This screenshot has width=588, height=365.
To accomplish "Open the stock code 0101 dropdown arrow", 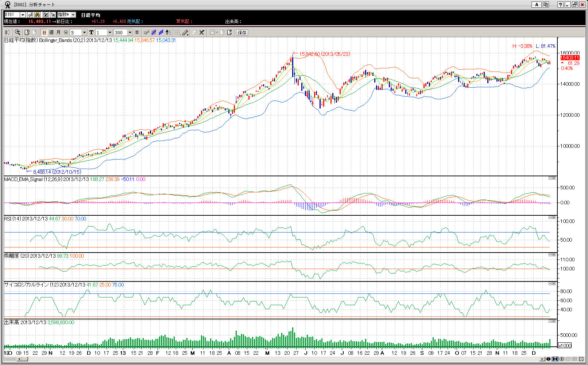I will pyautogui.click(x=23, y=15).
